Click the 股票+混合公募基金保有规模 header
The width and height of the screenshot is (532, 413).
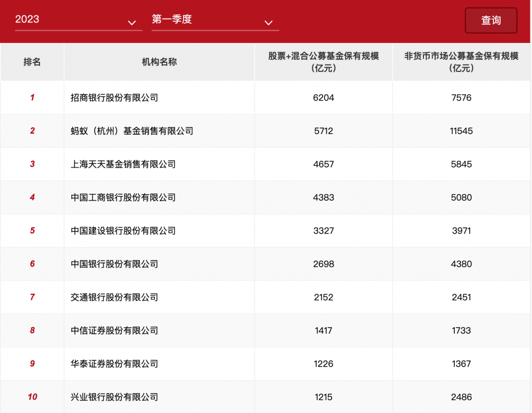323,62
